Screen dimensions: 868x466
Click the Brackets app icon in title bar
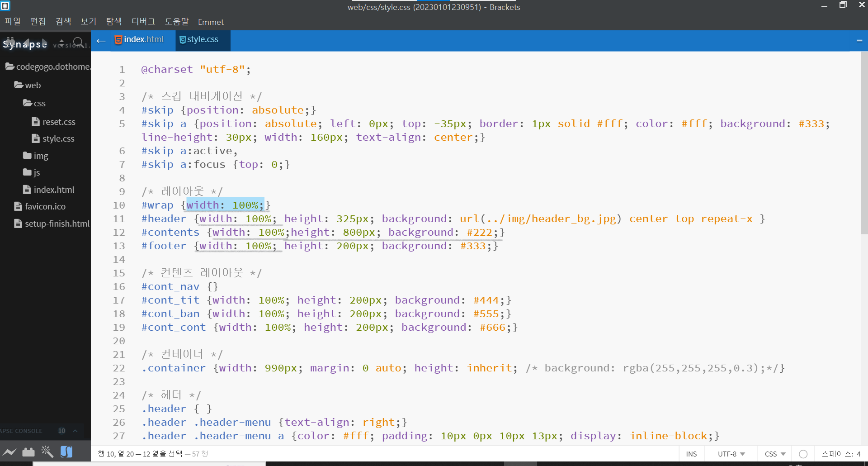(5, 6)
